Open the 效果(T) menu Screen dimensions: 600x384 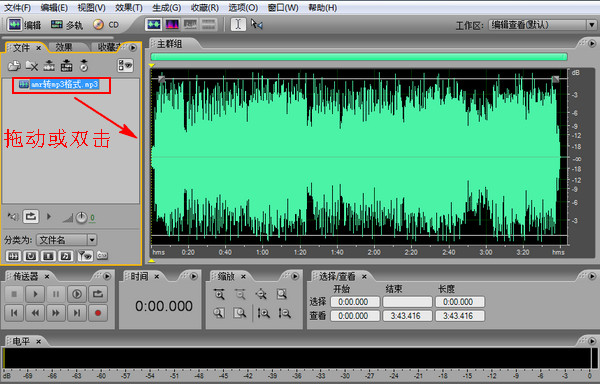tap(129, 7)
